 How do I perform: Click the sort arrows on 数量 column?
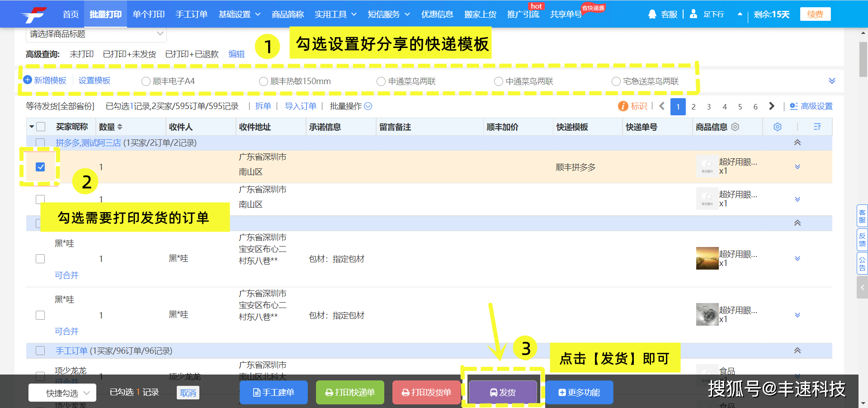pos(120,127)
